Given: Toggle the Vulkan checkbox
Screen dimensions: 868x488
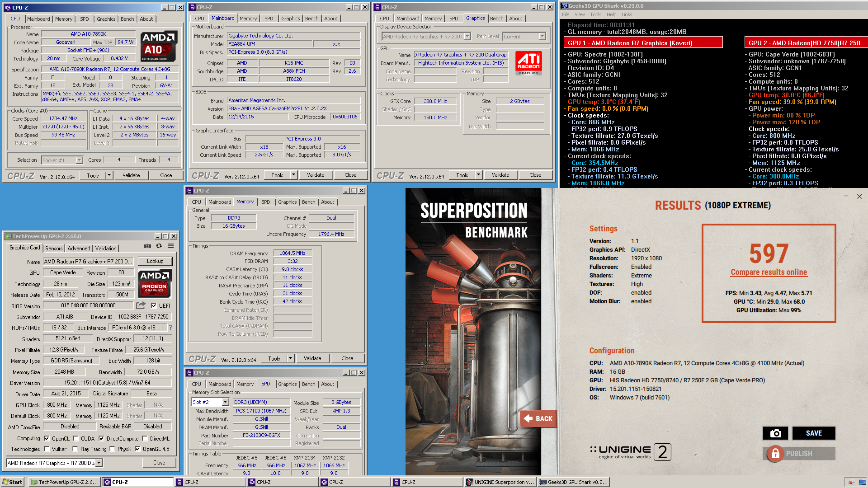Looking at the screenshot, I should (x=47, y=449).
